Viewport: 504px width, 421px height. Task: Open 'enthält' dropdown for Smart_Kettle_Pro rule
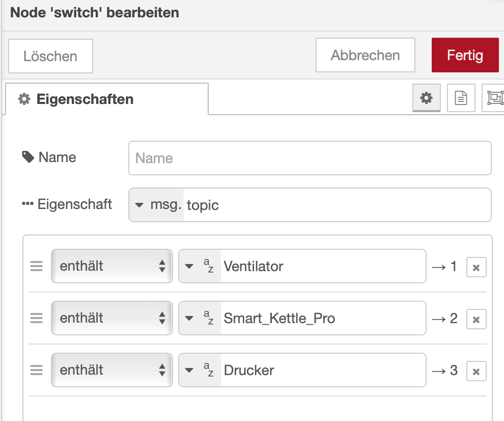click(x=112, y=318)
